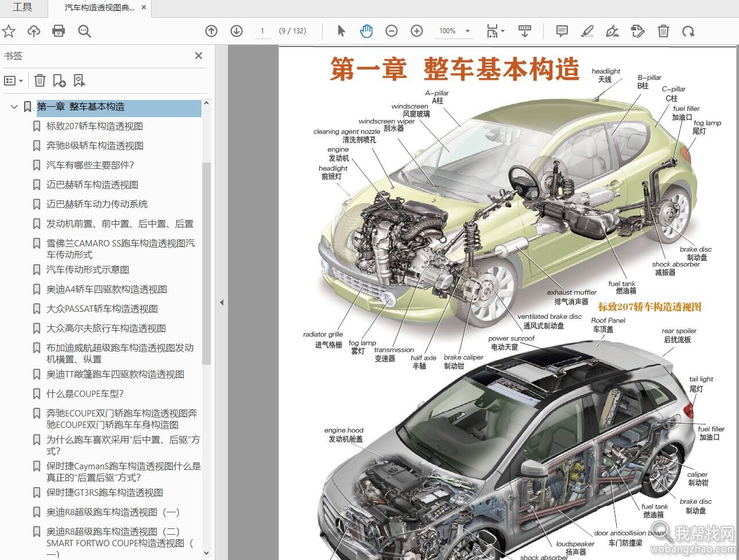
Task: Open bookmark 保时捷GT3RS跑车构造透视图
Action: (x=105, y=492)
